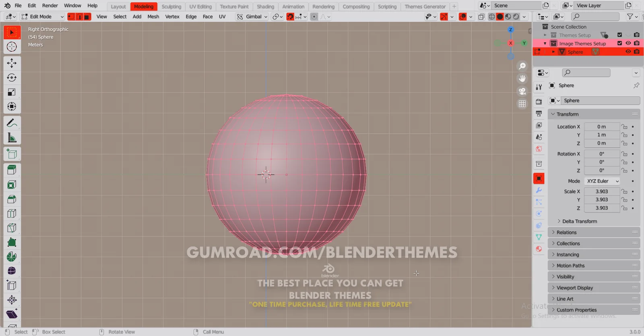Viewport: 644px width, 336px height.
Task: Select the Add Cube tool
Action: click(x=12, y=154)
